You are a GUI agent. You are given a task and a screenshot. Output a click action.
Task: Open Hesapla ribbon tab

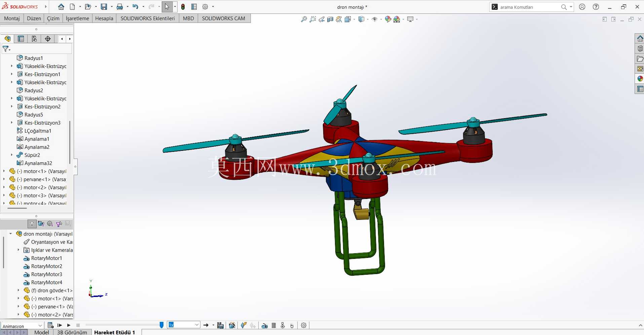pos(104,19)
